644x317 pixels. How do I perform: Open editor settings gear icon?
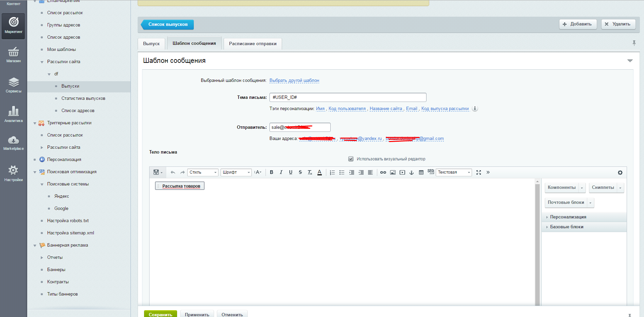(x=620, y=173)
